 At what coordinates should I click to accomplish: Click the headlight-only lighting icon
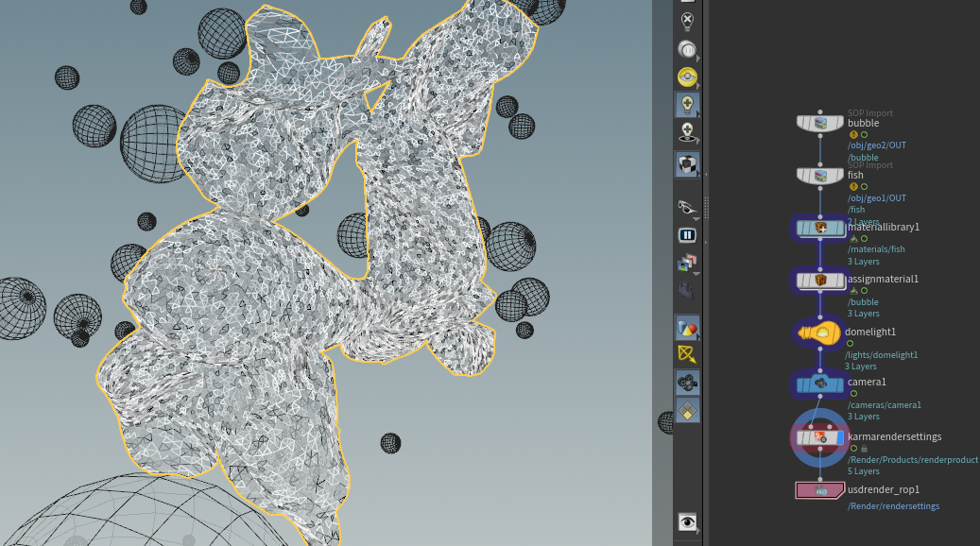pos(687,49)
